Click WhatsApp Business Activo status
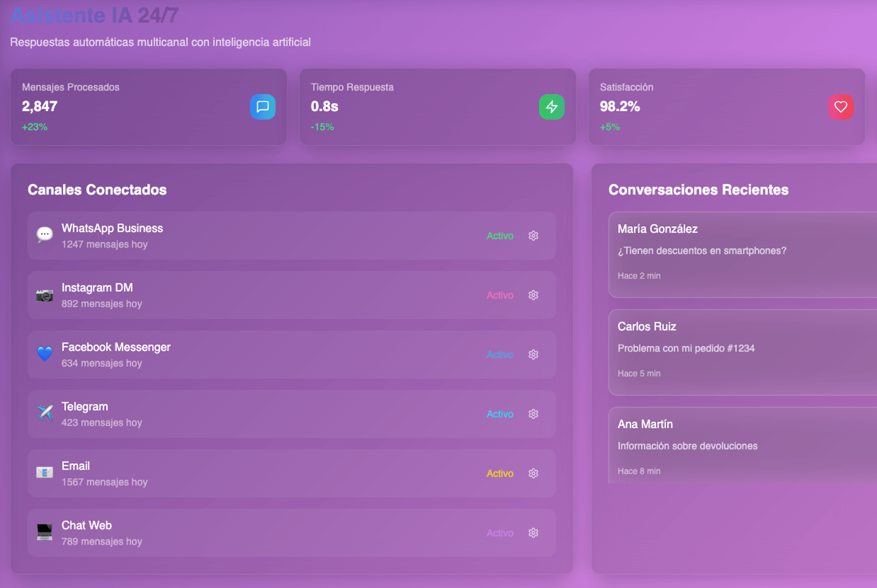 point(500,236)
